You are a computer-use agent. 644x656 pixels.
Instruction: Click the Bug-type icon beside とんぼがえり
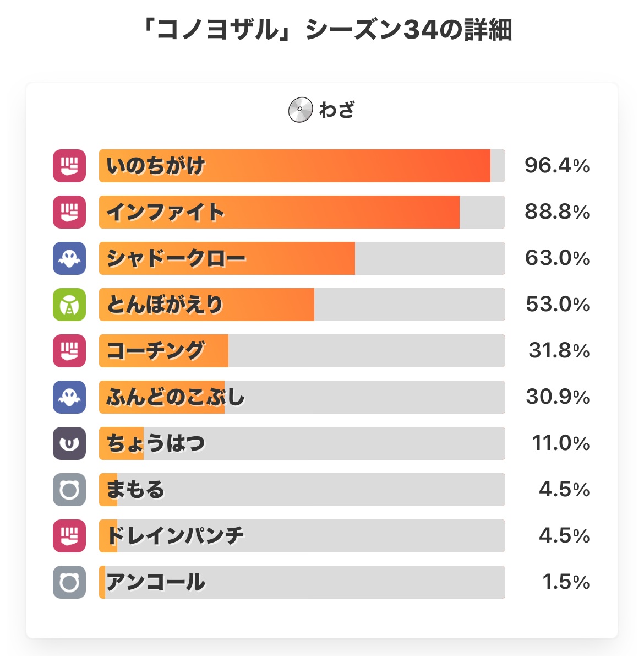click(x=69, y=305)
